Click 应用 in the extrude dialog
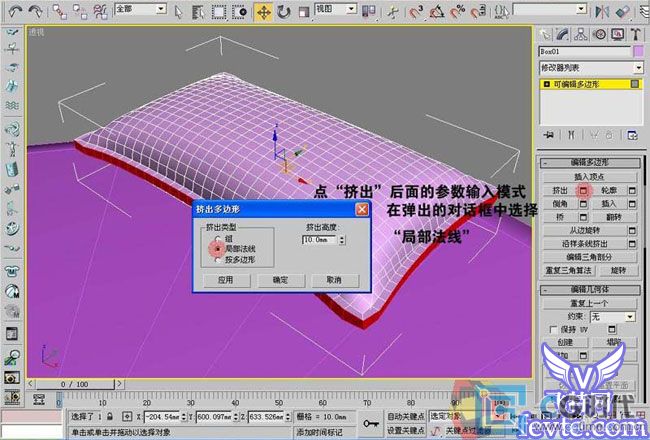 [x=225, y=281]
